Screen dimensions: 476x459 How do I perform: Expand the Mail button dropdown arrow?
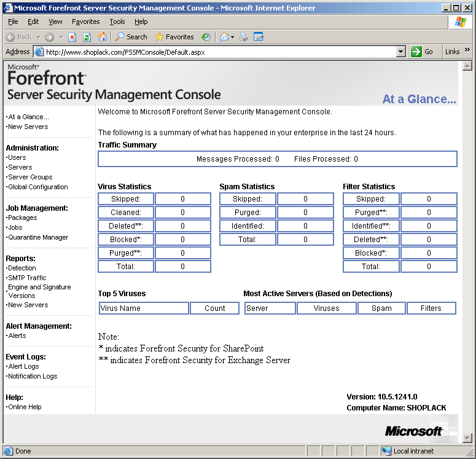click(x=233, y=37)
